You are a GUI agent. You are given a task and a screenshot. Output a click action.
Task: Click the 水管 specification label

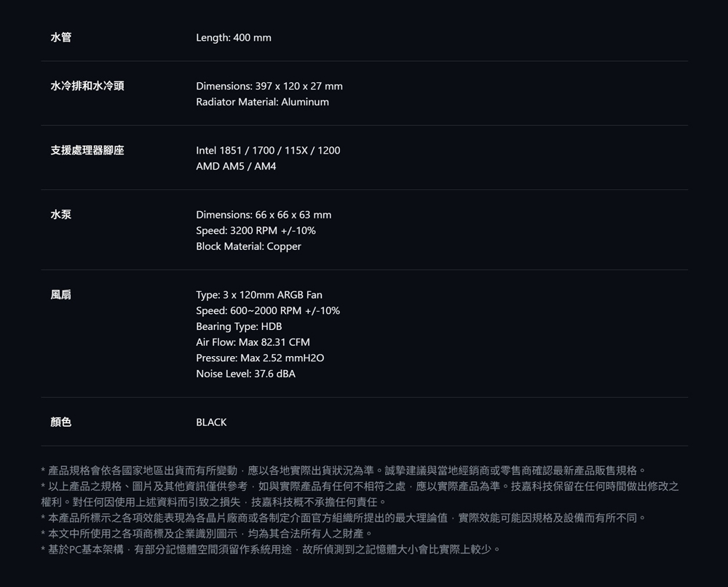[61, 38]
